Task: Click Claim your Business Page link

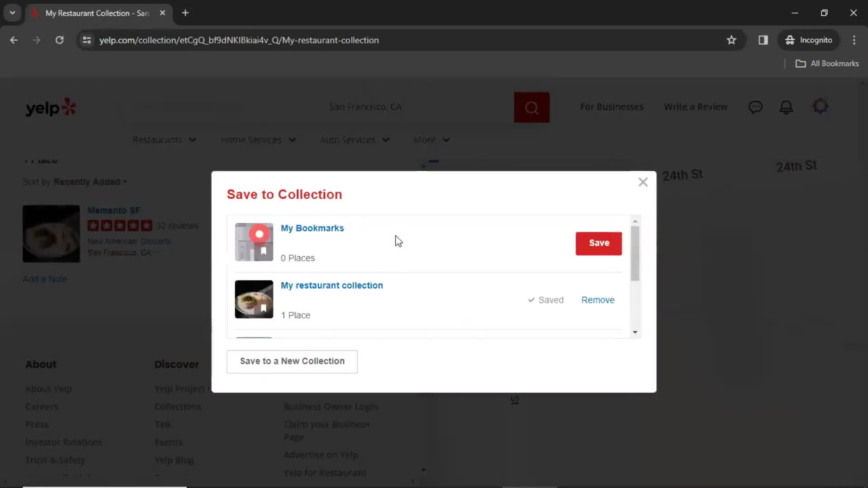Action: (327, 431)
